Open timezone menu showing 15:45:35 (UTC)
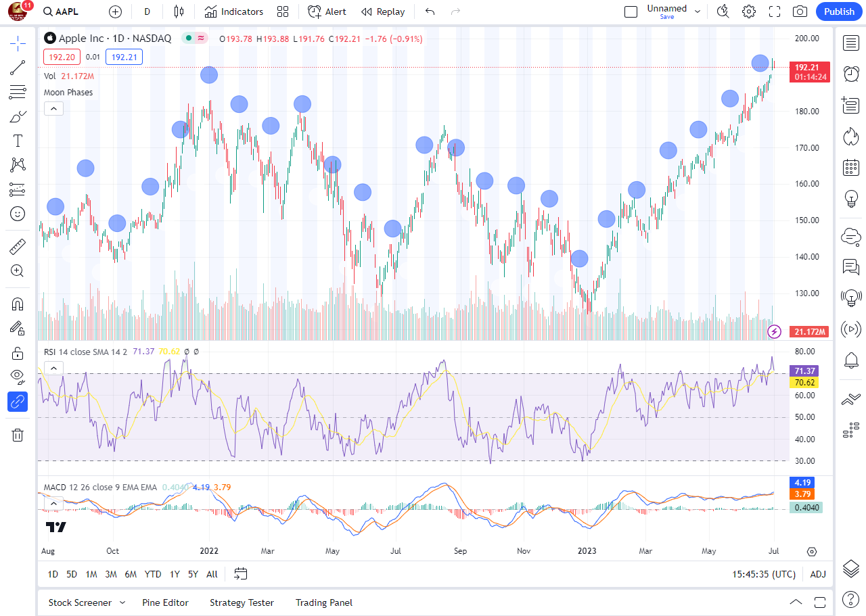Image resolution: width=866 pixels, height=616 pixels. pos(764,574)
